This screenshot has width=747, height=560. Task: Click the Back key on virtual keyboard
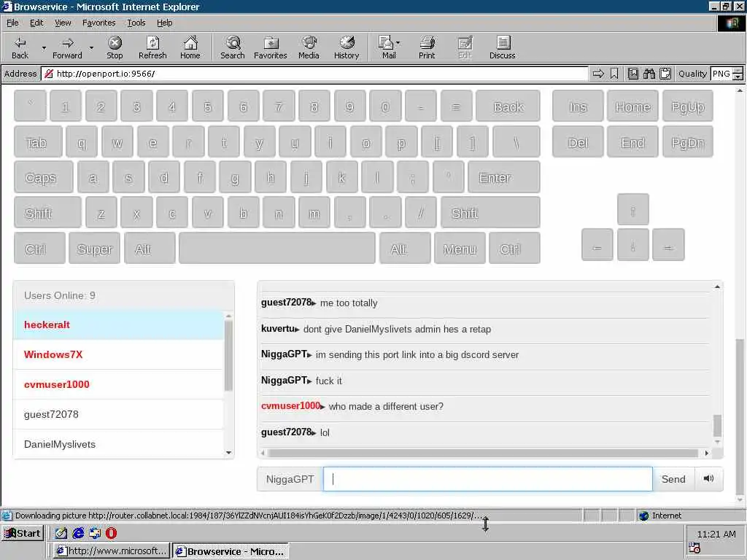click(508, 106)
